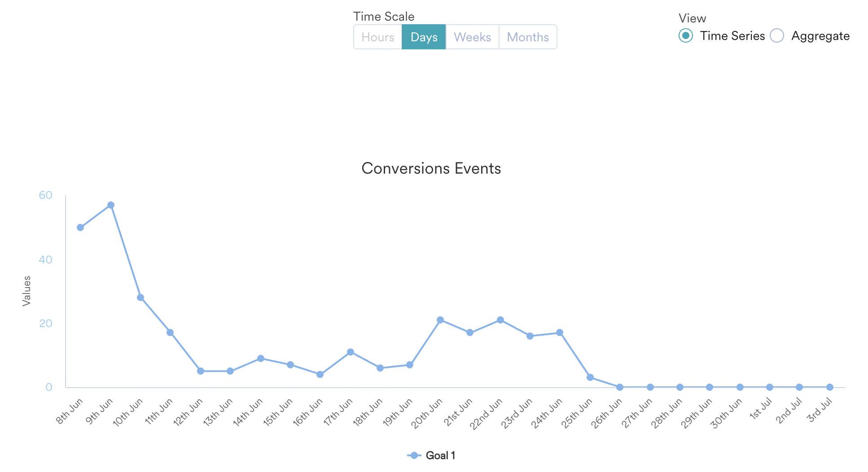This screenshot has width=868, height=472.
Task: Select the 12th Jun data point
Action: (x=200, y=371)
